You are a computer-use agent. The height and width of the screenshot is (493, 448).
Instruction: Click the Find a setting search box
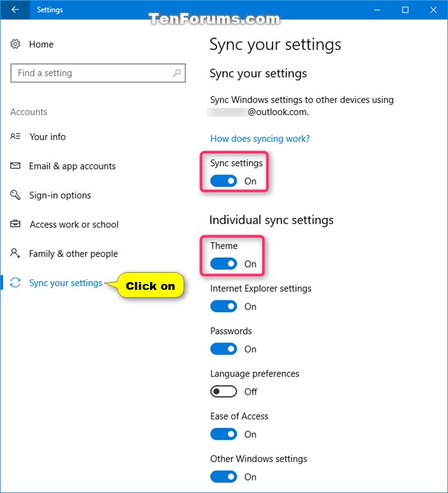click(x=98, y=73)
